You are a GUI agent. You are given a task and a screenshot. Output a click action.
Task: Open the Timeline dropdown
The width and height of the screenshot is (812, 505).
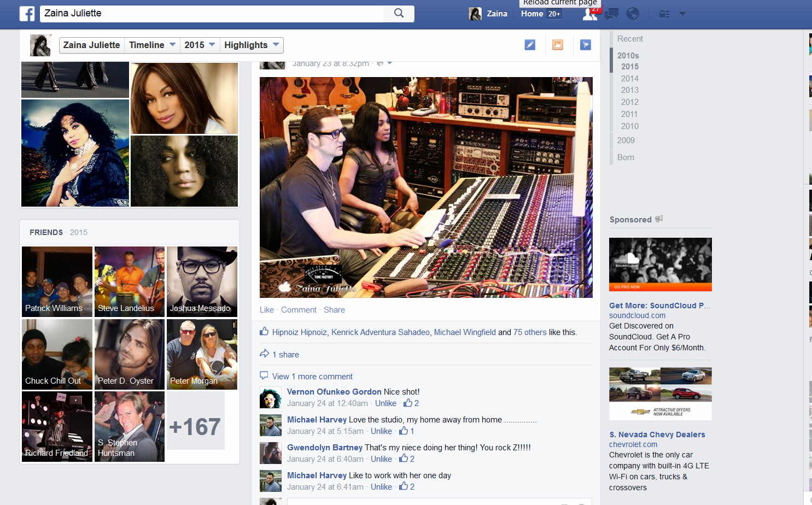tap(152, 45)
